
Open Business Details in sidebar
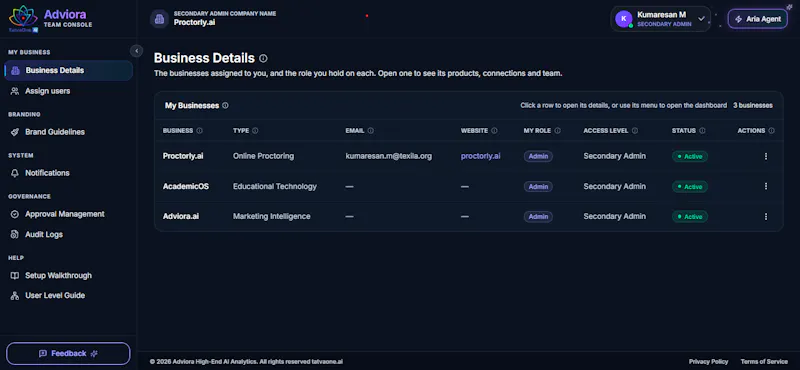(x=68, y=70)
